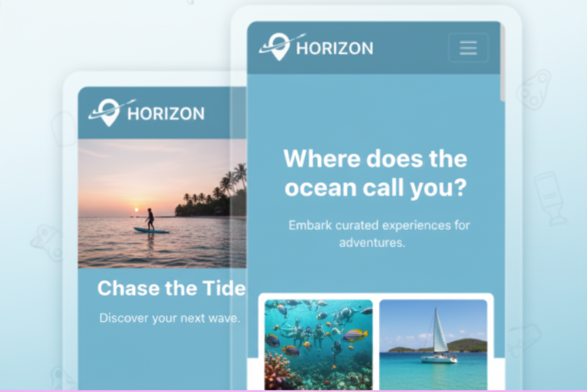Select the HORIZON wordmark in the right header
The height and width of the screenshot is (392, 587).
point(335,48)
